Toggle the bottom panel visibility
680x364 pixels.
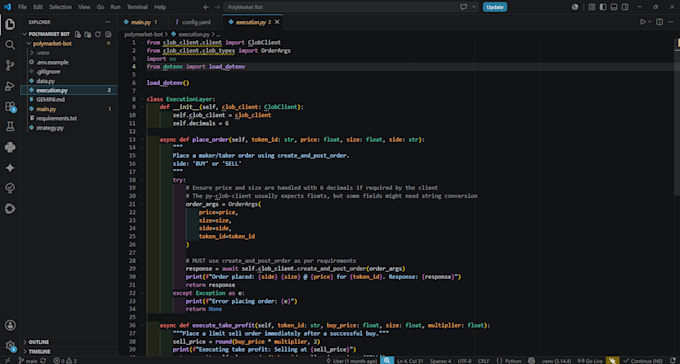[614, 7]
